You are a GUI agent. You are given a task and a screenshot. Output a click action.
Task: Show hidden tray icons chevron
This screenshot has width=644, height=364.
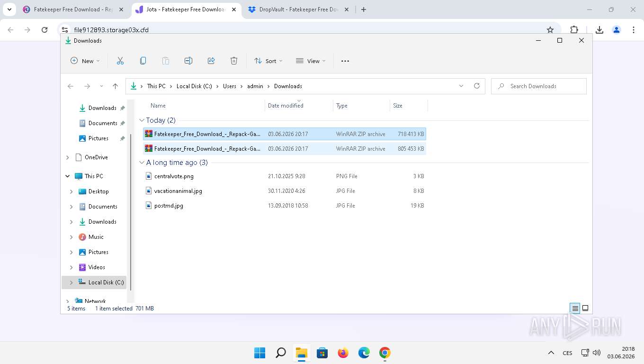tap(551, 353)
